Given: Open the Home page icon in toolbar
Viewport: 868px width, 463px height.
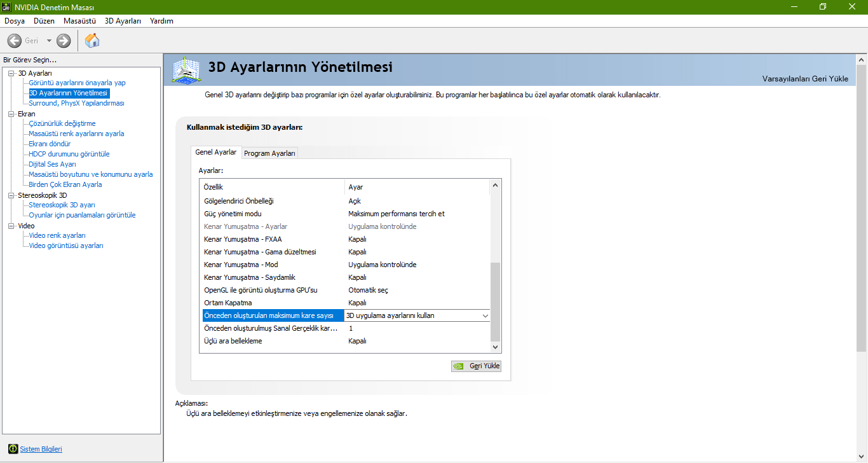Looking at the screenshot, I should 92,41.
